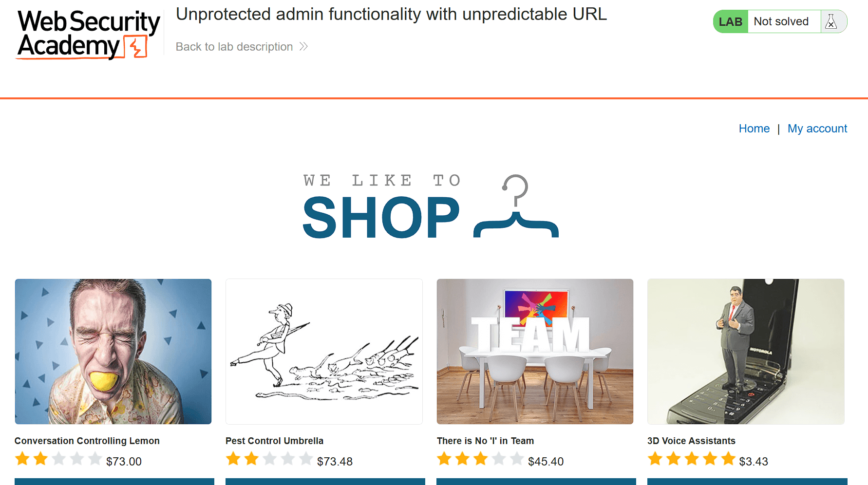Click the green LAB badge
The width and height of the screenshot is (868, 485).
[730, 21]
